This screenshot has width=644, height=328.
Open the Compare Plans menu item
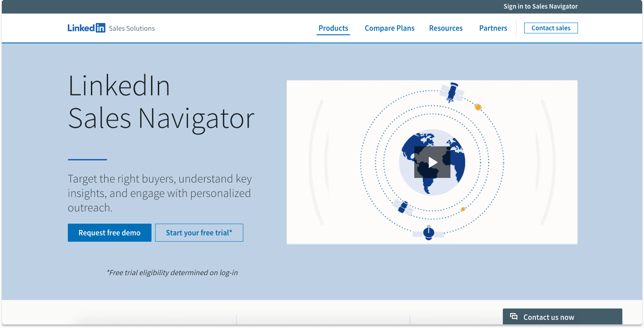(x=390, y=28)
